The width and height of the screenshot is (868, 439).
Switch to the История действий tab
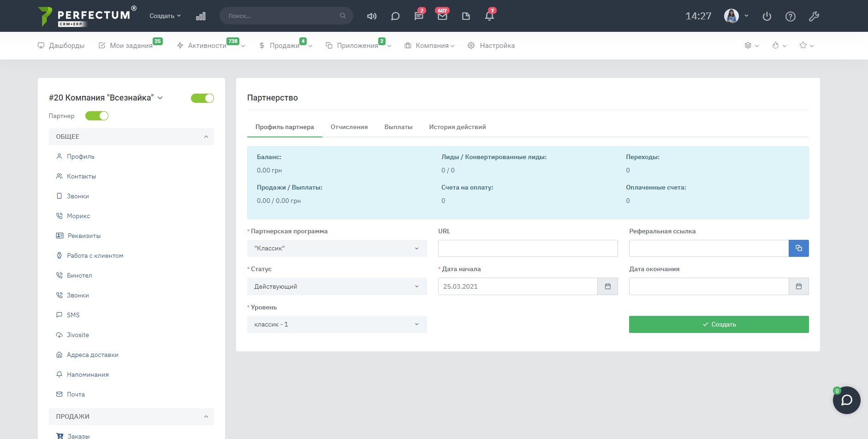click(457, 127)
